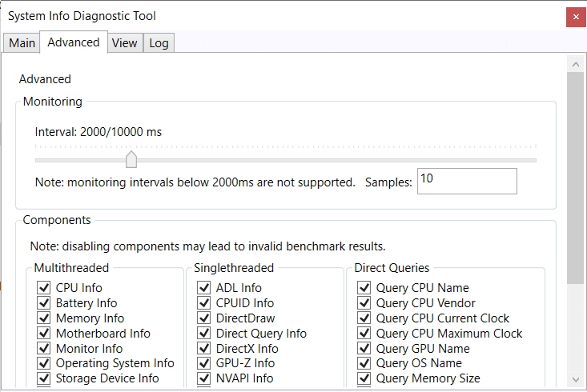The width and height of the screenshot is (587, 392).
Task: Uncheck the CPU Info checkbox
Action: 43,288
